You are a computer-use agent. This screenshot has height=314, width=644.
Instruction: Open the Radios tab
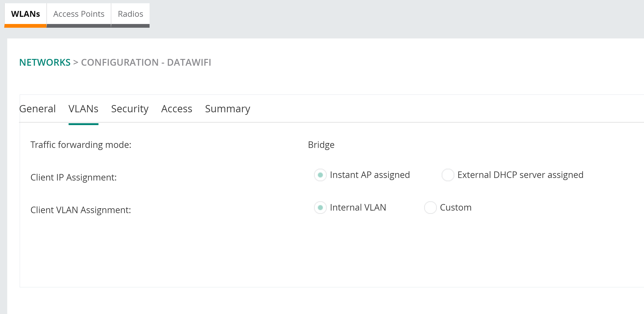130,14
